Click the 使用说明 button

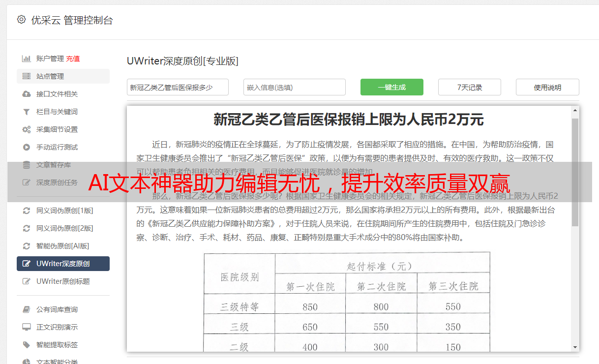coord(547,87)
